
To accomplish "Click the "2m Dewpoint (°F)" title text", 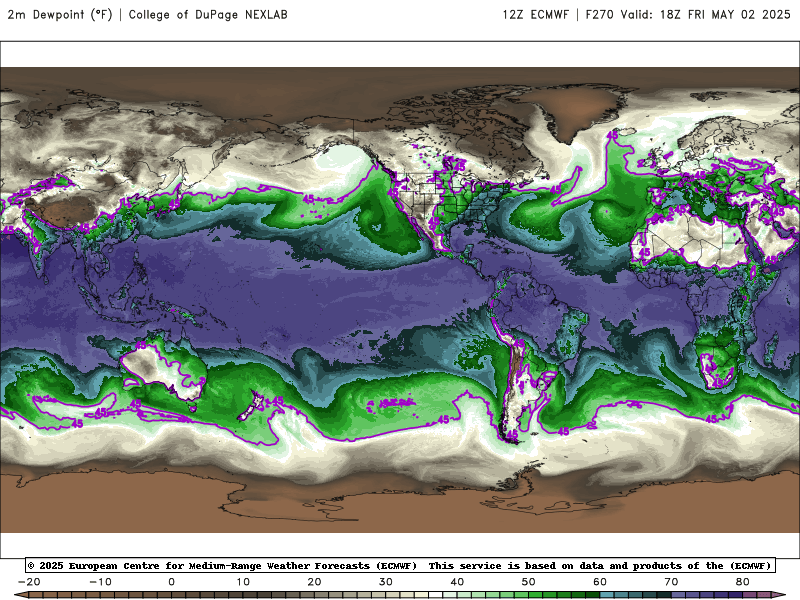I will [60, 15].
